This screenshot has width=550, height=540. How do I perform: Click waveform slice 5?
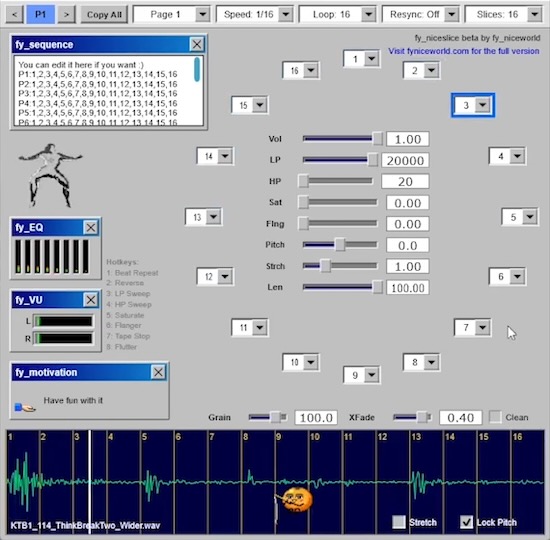click(x=157, y=481)
